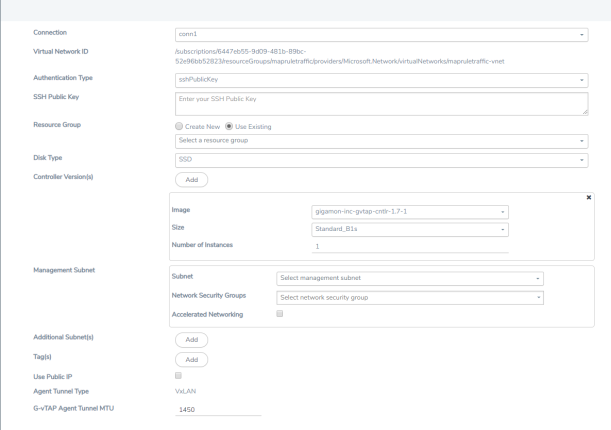Remove controller version entry with X icon

589,197
